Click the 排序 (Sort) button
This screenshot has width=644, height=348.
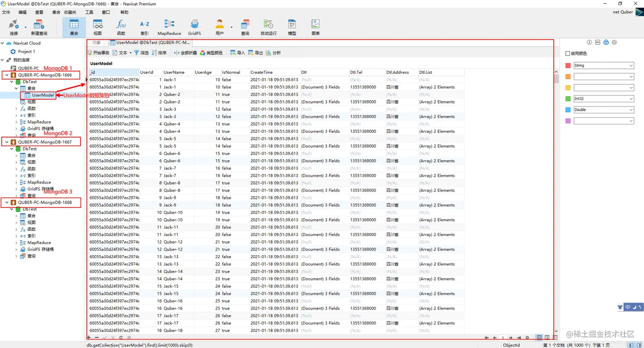[x=159, y=53]
